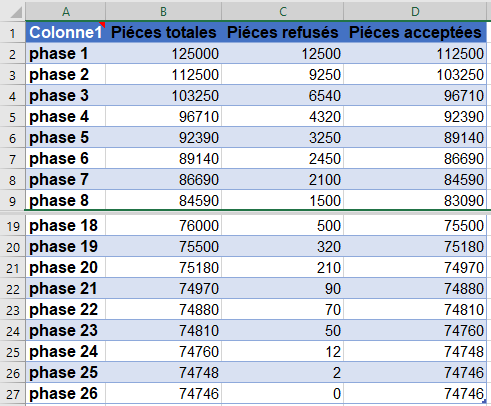Select column B header
491x406 pixels.
pyautogui.click(x=163, y=12)
